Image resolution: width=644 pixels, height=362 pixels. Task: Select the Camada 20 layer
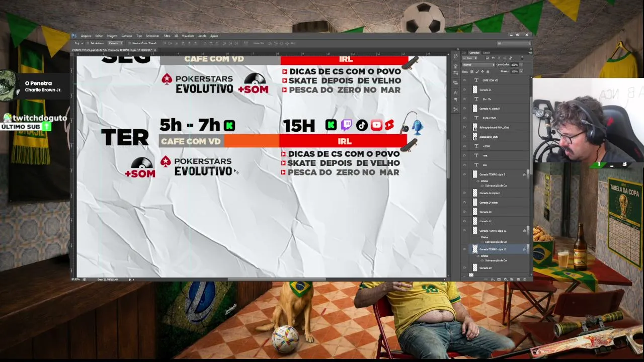496,268
